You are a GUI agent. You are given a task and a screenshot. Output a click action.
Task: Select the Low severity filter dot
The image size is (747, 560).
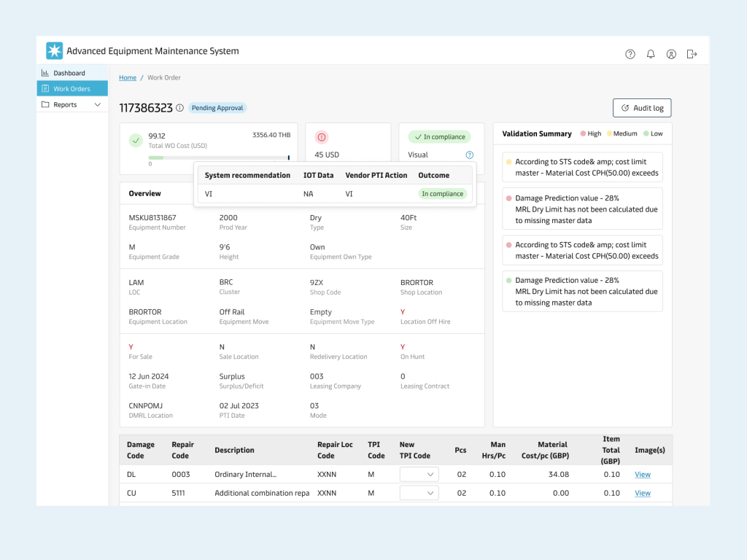click(x=646, y=133)
